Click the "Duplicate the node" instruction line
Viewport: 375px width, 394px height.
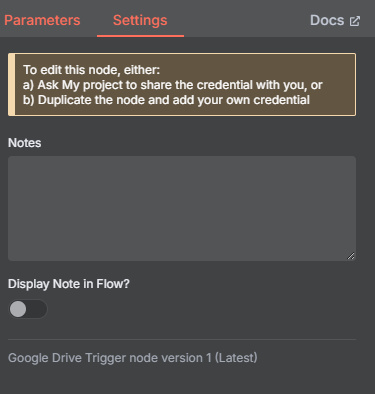point(166,100)
